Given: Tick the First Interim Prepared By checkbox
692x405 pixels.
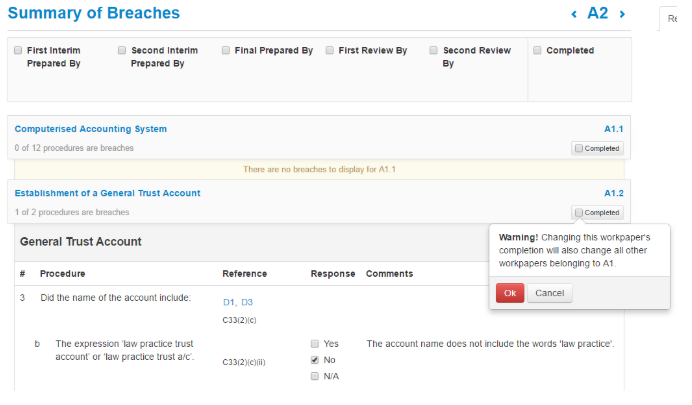Looking at the screenshot, I should pos(18,50).
